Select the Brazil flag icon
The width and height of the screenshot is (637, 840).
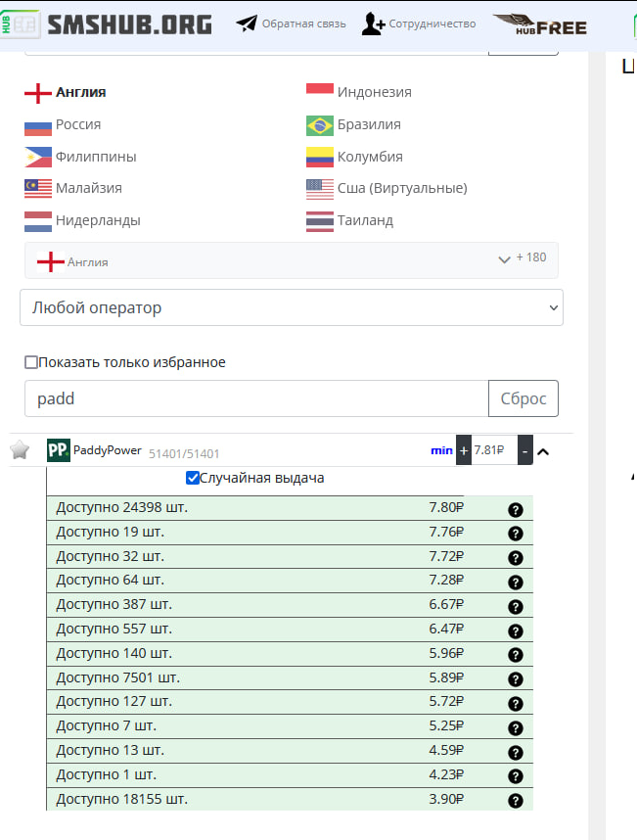(x=319, y=125)
